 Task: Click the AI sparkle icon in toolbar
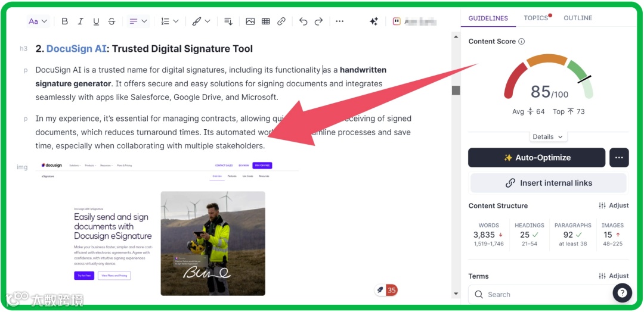coord(374,21)
